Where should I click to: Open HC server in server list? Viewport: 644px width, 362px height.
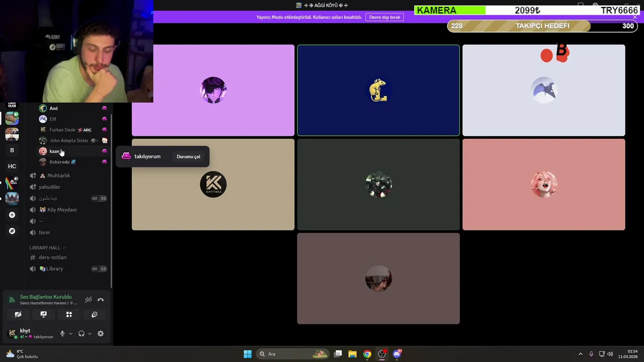pyautogui.click(x=12, y=166)
